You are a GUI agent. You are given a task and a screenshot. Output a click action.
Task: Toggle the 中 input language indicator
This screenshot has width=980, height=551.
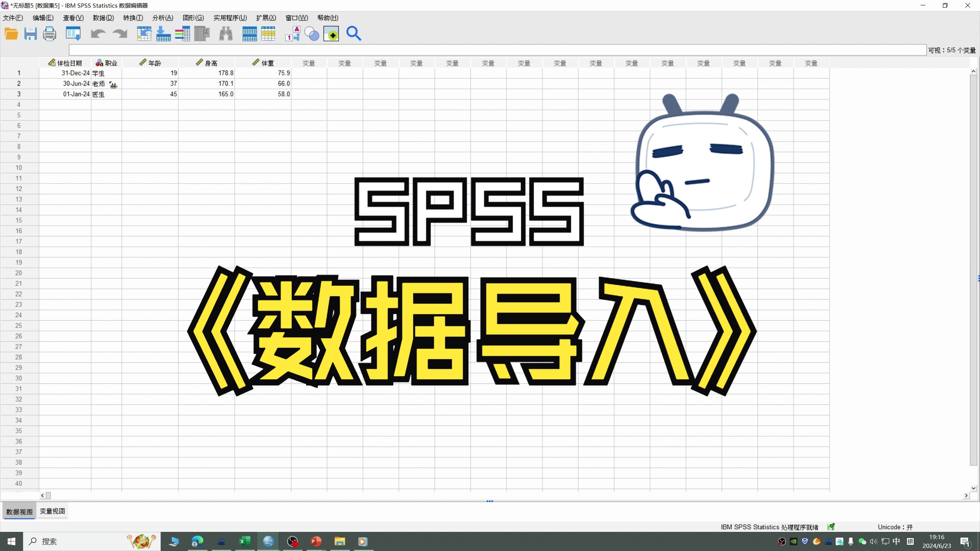point(897,541)
